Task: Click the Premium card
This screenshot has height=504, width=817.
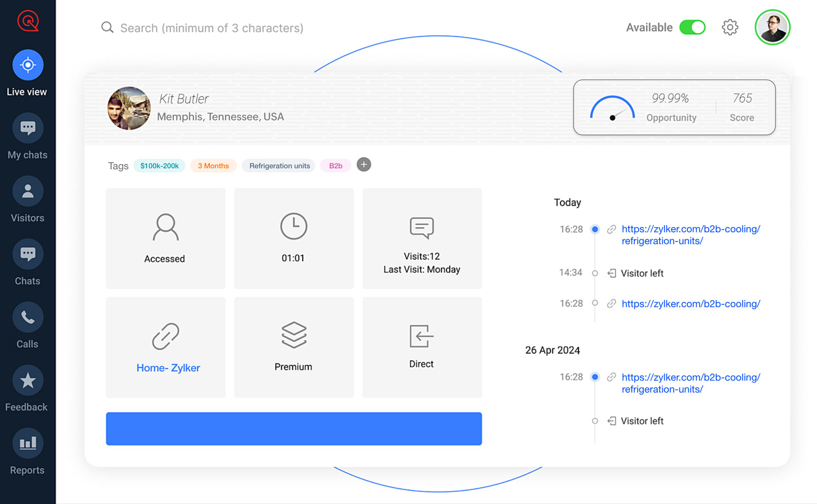Action: pyautogui.click(x=294, y=347)
